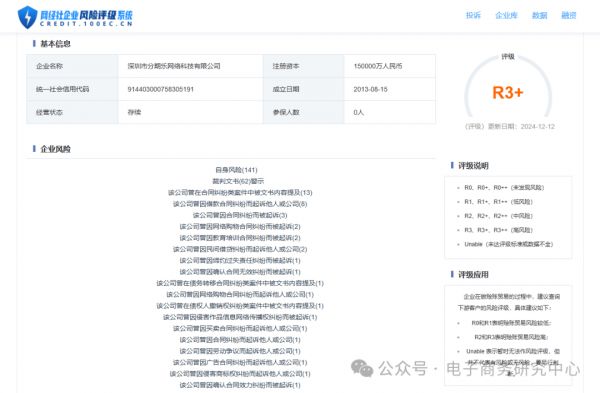The width and height of the screenshot is (600, 393).
Task: Select the 存续 status value
Action: pos(134,112)
